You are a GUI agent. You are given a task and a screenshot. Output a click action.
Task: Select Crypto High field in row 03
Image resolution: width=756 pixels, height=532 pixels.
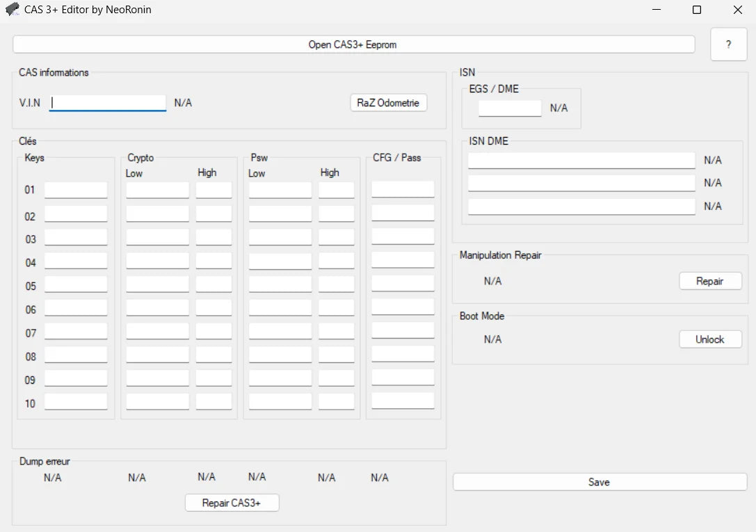[214, 237]
